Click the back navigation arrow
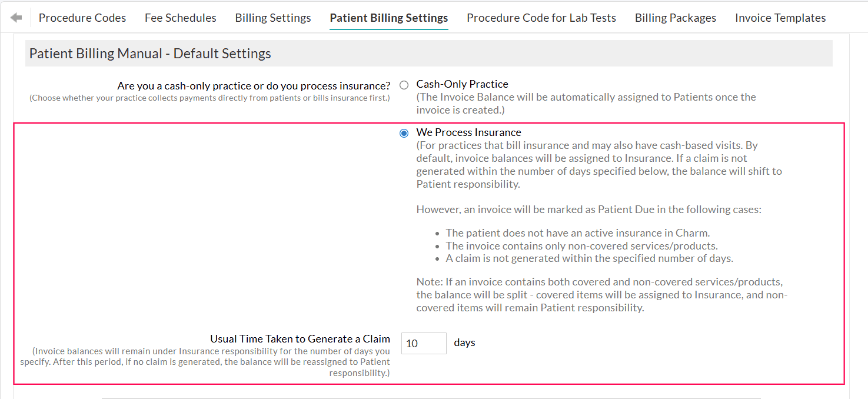This screenshot has height=399, width=868. (16, 16)
